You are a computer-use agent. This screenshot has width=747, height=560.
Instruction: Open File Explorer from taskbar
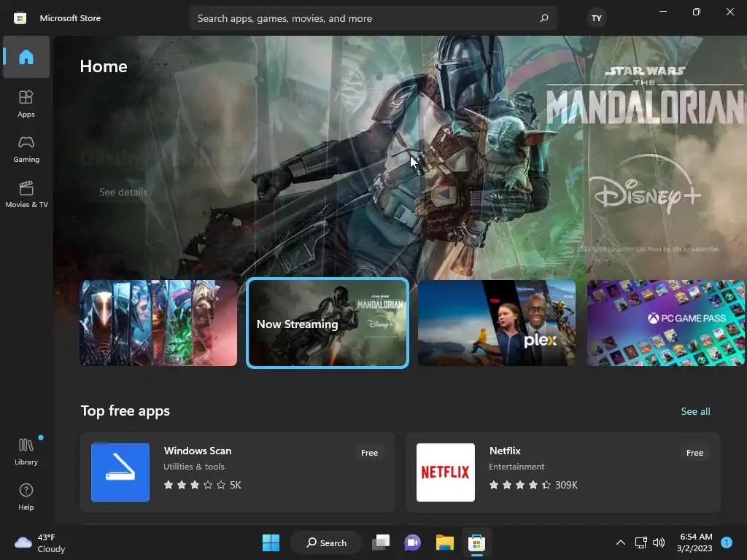[x=444, y=542]
